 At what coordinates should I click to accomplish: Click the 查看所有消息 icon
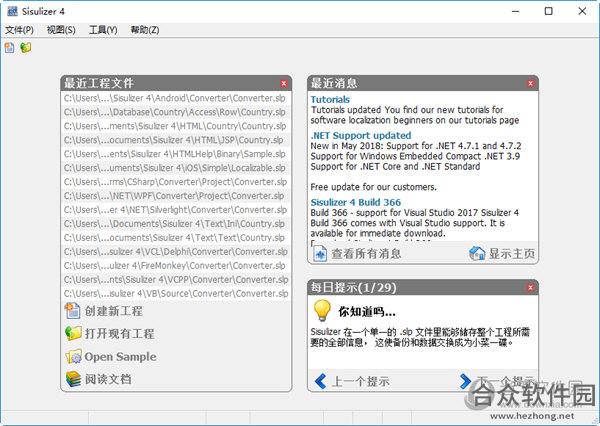[320, 253]
